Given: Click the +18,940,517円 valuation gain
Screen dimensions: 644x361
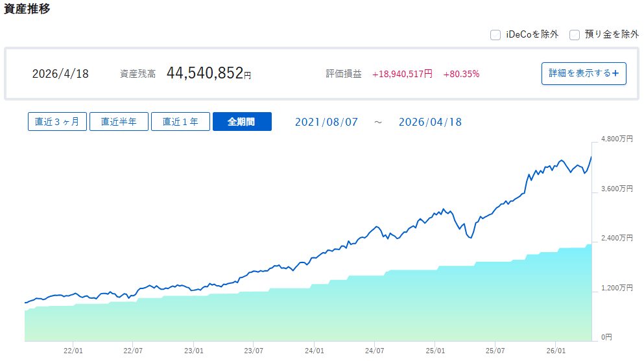Looking at the screenshot, I should click(x=402, y=74).
